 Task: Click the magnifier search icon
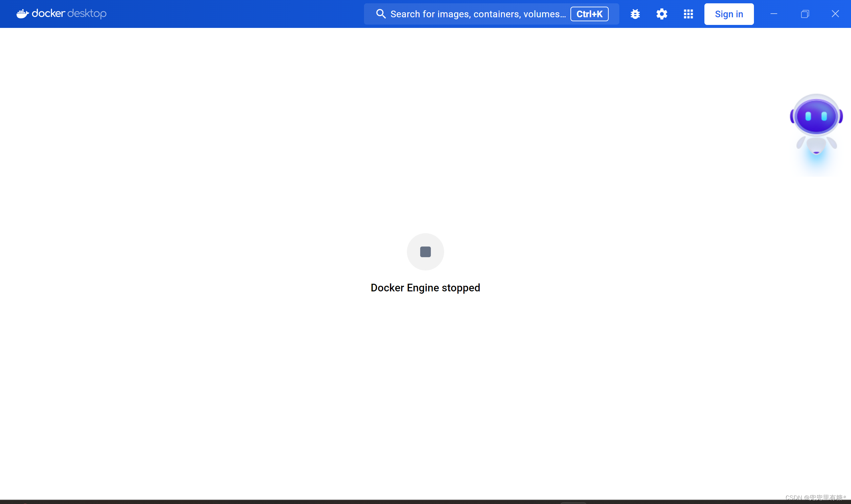381,14
